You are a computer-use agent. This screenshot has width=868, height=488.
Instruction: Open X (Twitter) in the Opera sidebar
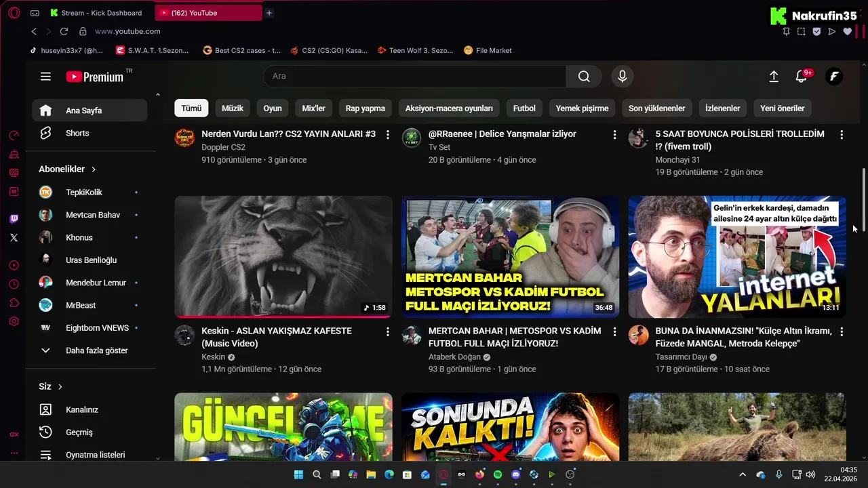click(14, 238)
